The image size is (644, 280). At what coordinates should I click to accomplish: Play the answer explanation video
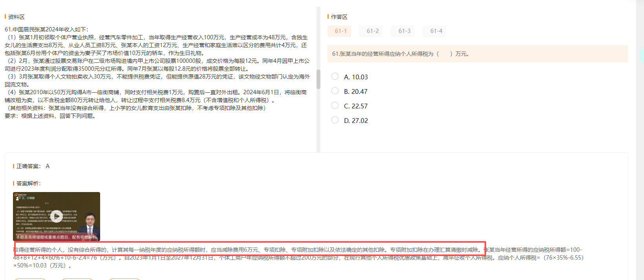pos(57,216)
